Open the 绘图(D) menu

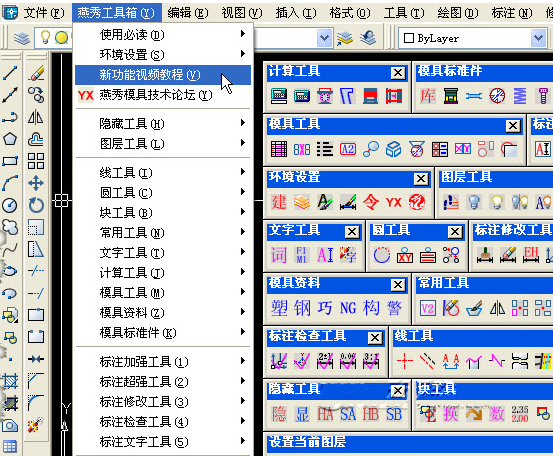click(458, 13)
